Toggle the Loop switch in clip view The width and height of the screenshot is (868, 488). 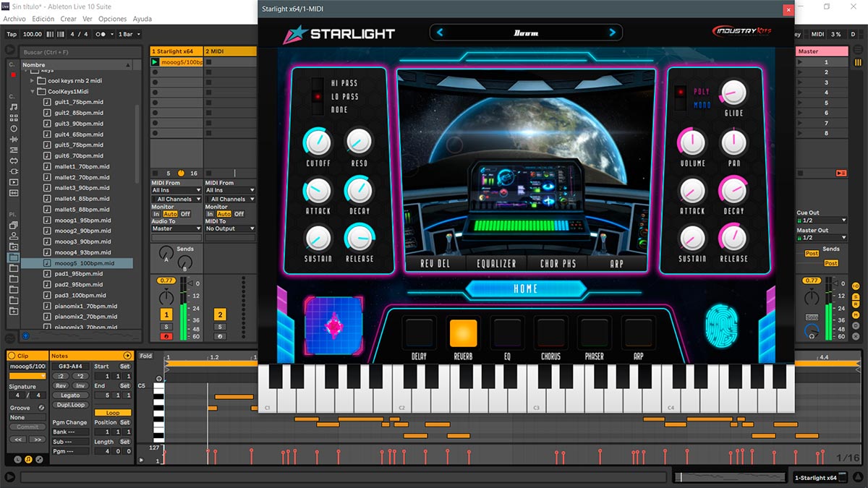point(113,413)
